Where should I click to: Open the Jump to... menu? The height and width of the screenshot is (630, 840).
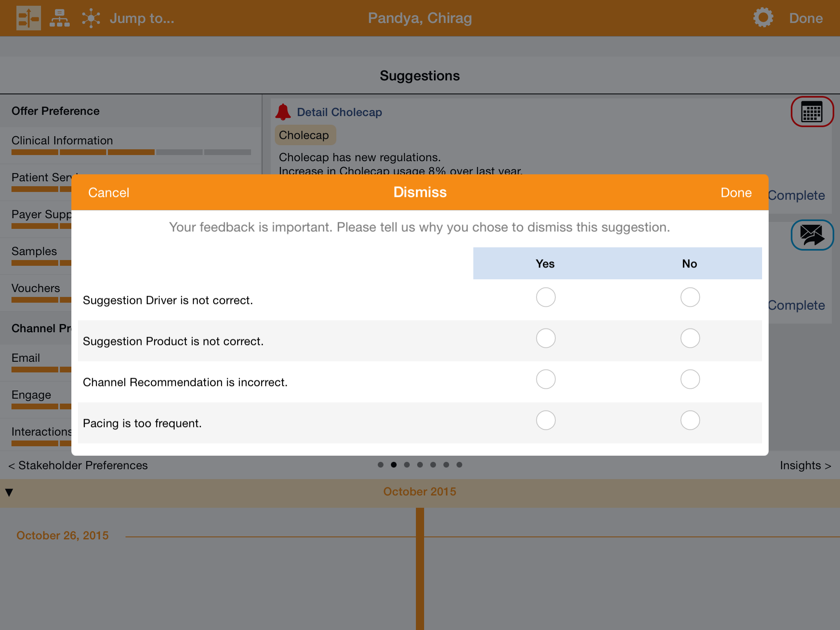142,18
